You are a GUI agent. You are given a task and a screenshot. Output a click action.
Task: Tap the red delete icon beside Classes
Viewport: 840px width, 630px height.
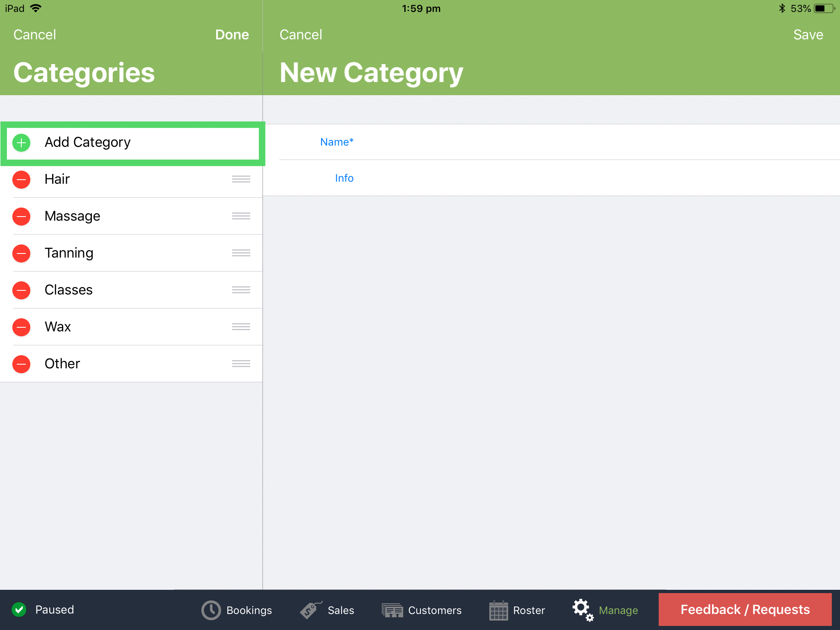tap(21, 290)
